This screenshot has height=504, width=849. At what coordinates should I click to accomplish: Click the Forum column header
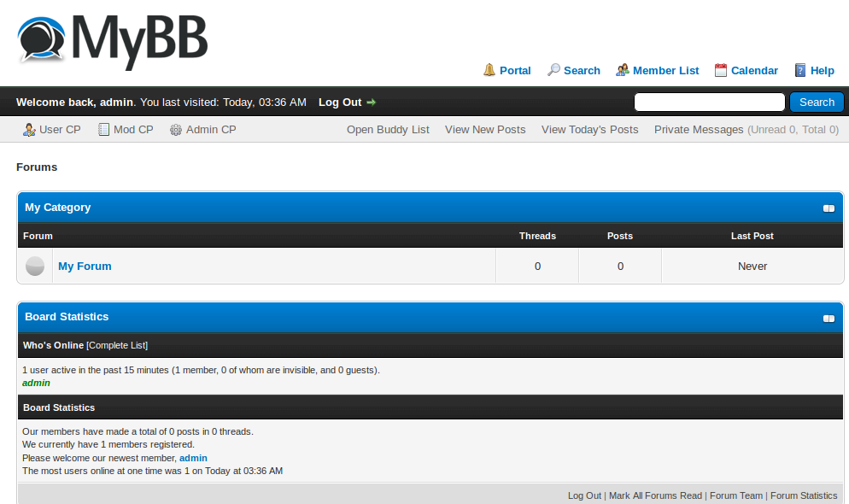click(x=38, y=236)
